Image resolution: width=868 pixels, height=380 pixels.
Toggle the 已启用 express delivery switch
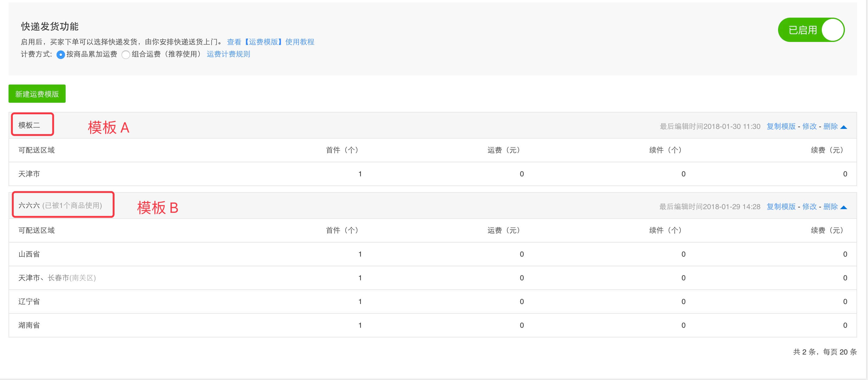pos(811,30)
